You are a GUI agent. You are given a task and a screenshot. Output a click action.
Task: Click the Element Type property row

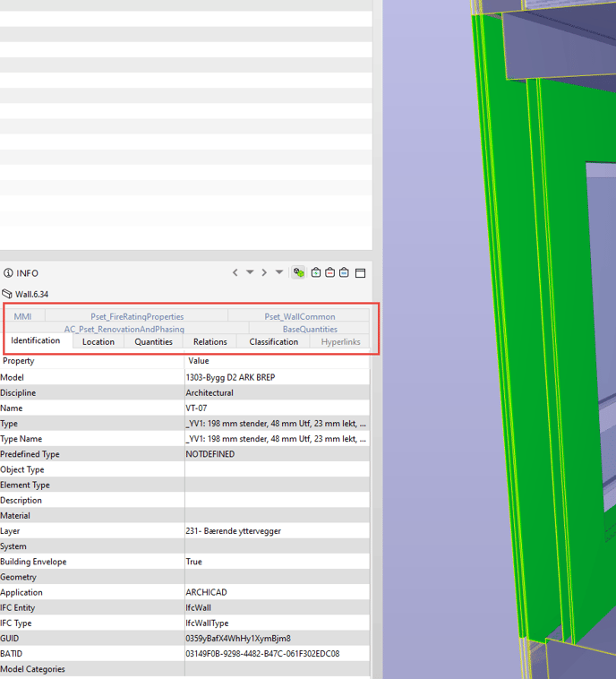click(184, 485)
